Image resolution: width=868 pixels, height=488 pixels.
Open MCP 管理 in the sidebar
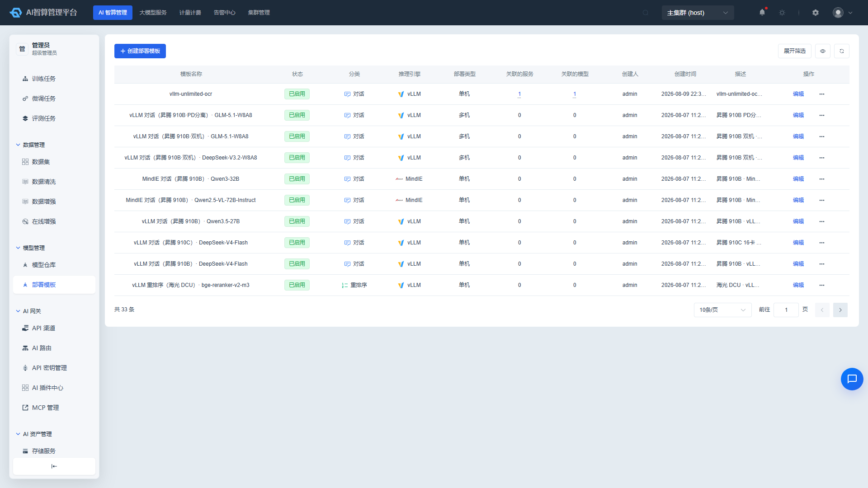click(x=54, y=408)
